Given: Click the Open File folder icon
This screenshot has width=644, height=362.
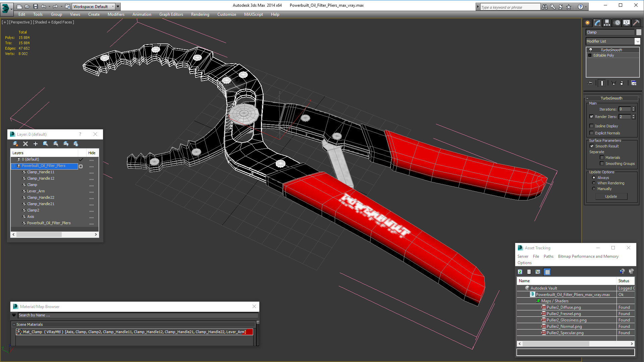Looking at the screenshot, I should click(x=27, y=6).
